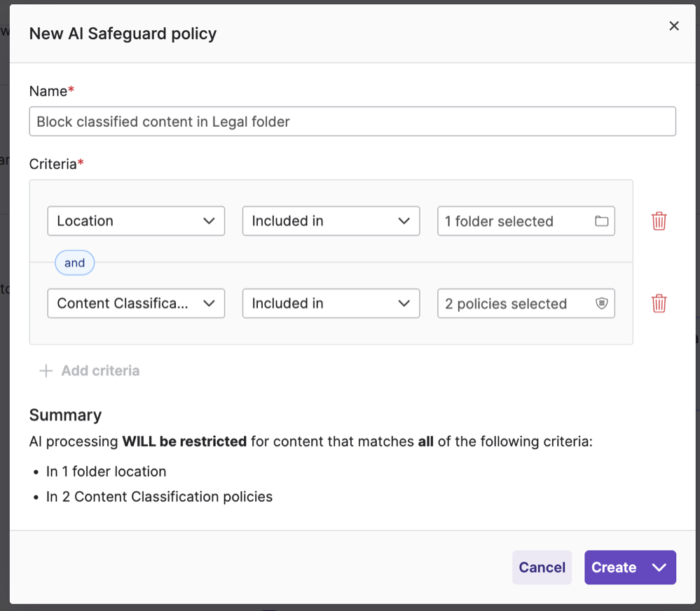Image resolution: width=700 pixels, height=611 pixels.
Task: Click the Add criteria text link
Action: [x=100, y=371]
